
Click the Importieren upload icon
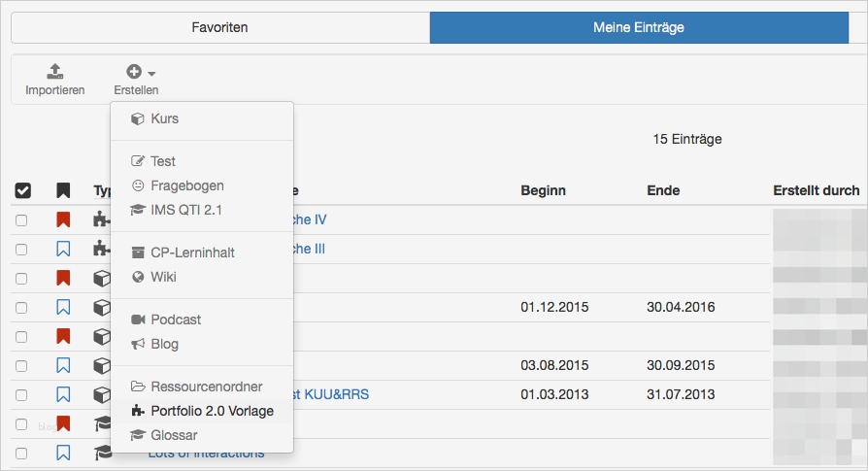click(x=54, y=72)
